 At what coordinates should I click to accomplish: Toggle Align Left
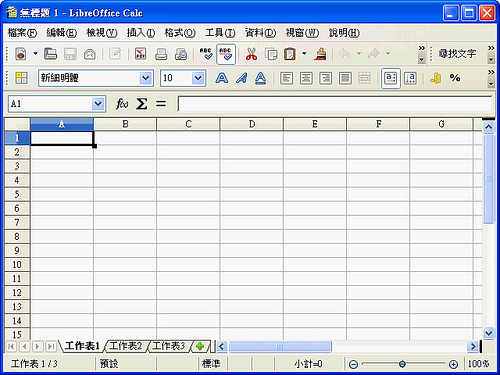tap(286, 78)
